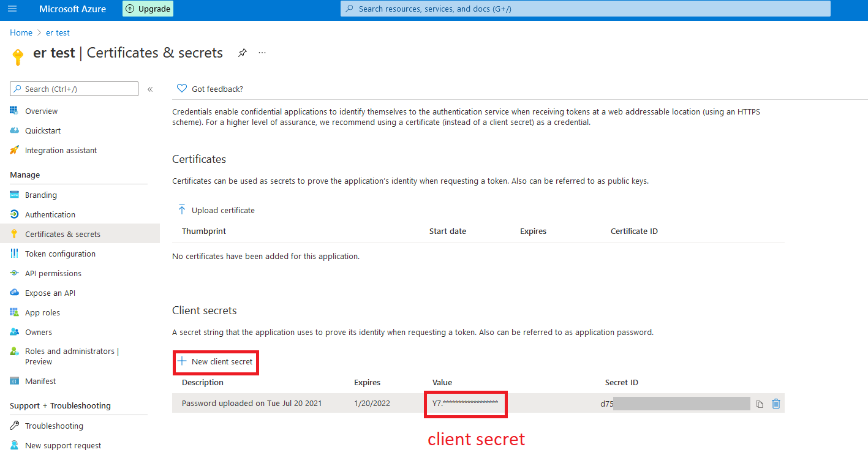Pin the er test blade
868x474 pixels.
(x=243, y=53)
